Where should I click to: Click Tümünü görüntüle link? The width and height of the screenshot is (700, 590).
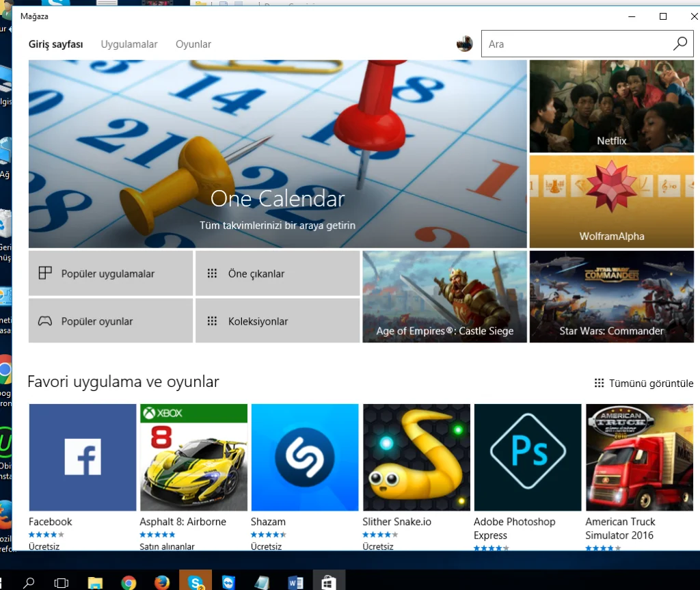tap(644, 384)
